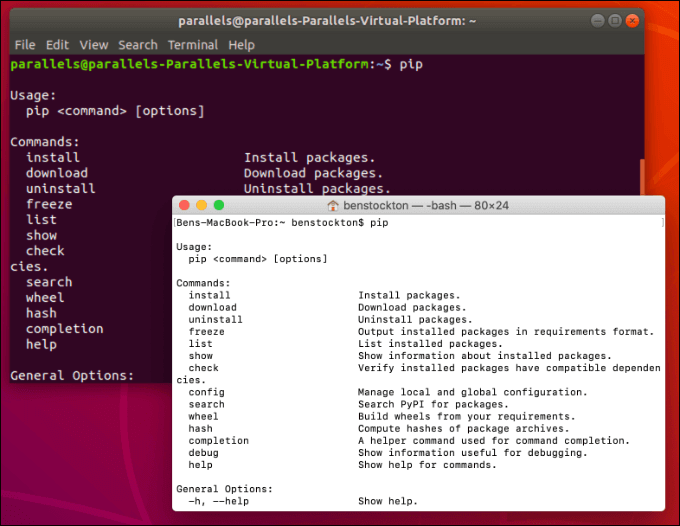This screenshot has width=680, height=526.
Task: Click 'pip <command> [options]' in Ubuntu terminal
Action: pyautogui.click(x=115, y=111)
